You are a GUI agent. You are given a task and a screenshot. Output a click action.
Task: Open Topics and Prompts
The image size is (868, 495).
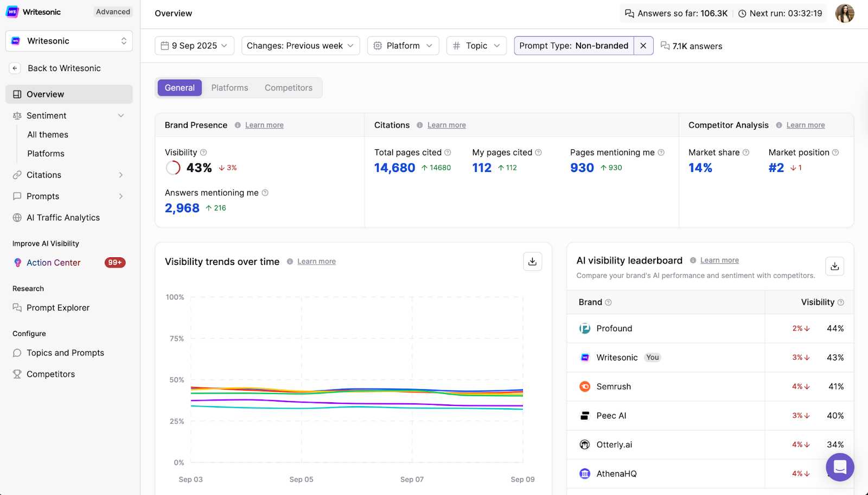pos(65,353)
